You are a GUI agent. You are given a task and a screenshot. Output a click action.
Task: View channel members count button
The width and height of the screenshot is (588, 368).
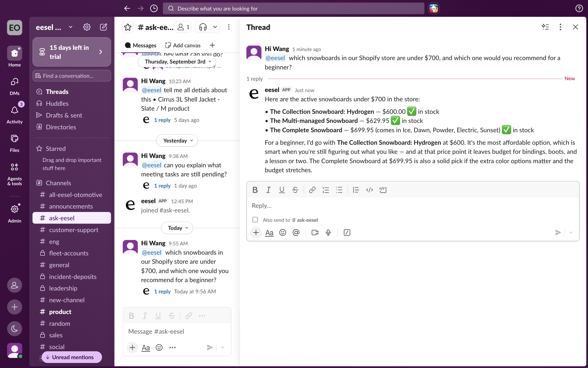pyautogui.click(x=183, y=27)
